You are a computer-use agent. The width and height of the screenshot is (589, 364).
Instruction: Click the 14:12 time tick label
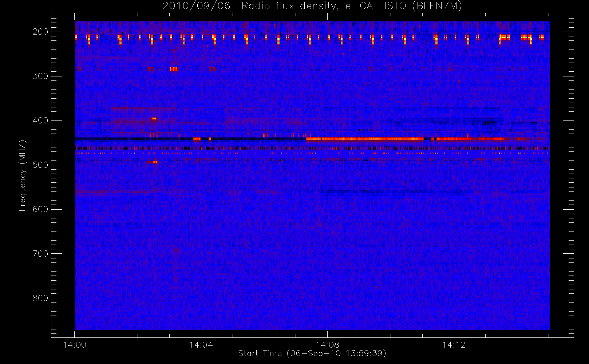(x=454, y=345)
